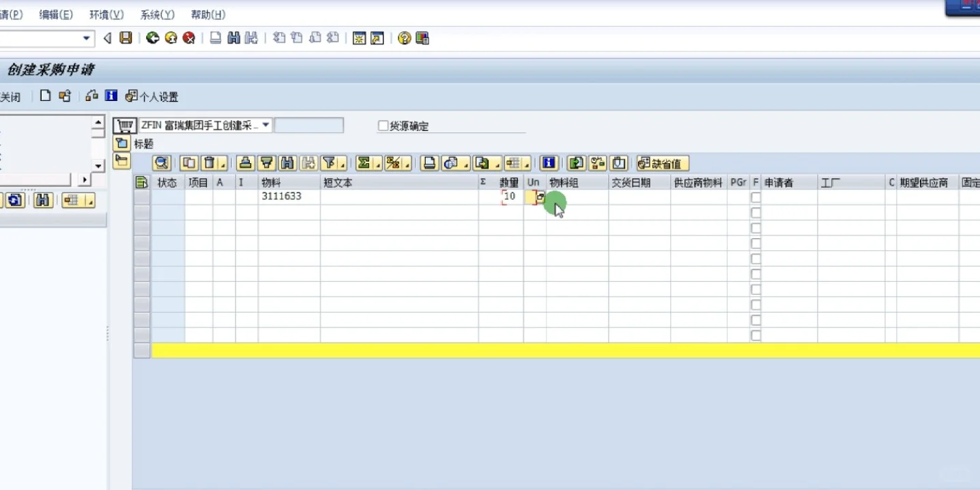Screen dimensions: 980x490
Task: Collapse the item overview section toggle
Action: [121, 161]
